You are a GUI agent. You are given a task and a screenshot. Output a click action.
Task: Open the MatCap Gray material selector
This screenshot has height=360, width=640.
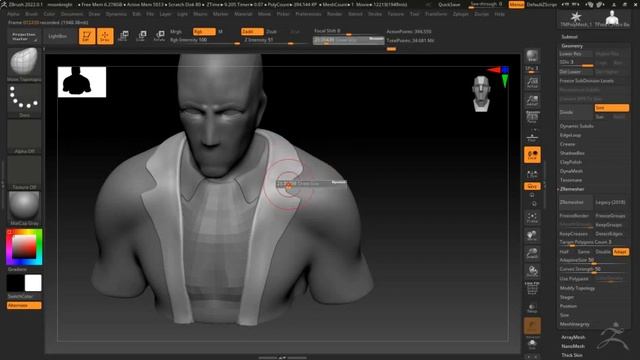point(24,207)
